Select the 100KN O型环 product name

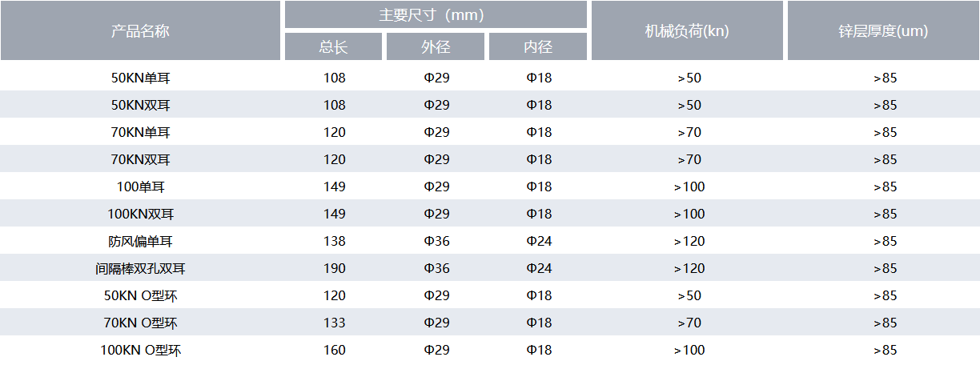point(140,351)
